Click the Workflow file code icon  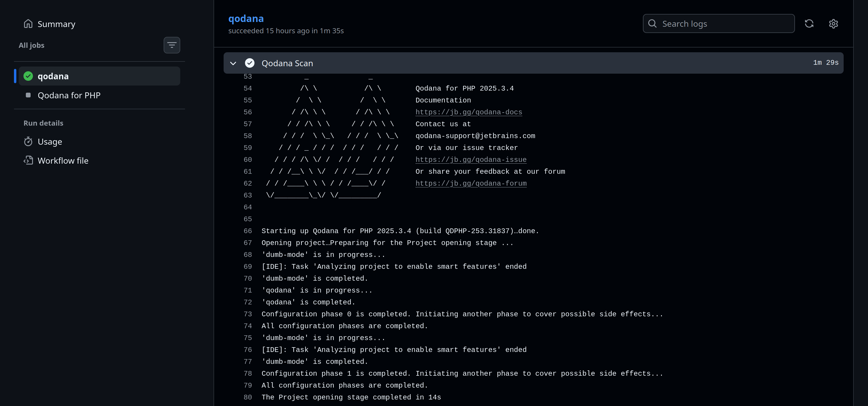[x=28, y=160]
